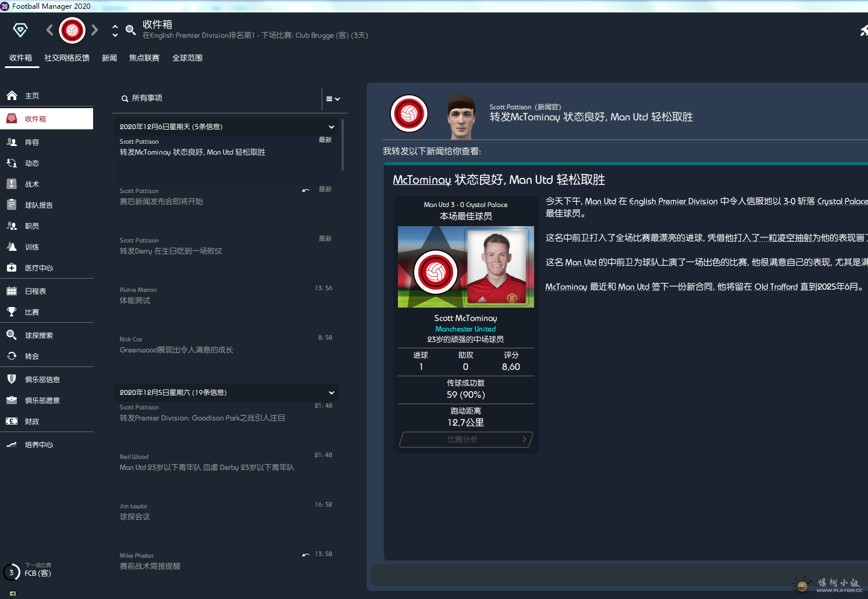Open the club badge menu in header
The width and height of the screenshot is (868, 599).
pyautogui.click(x=72, y=30)
